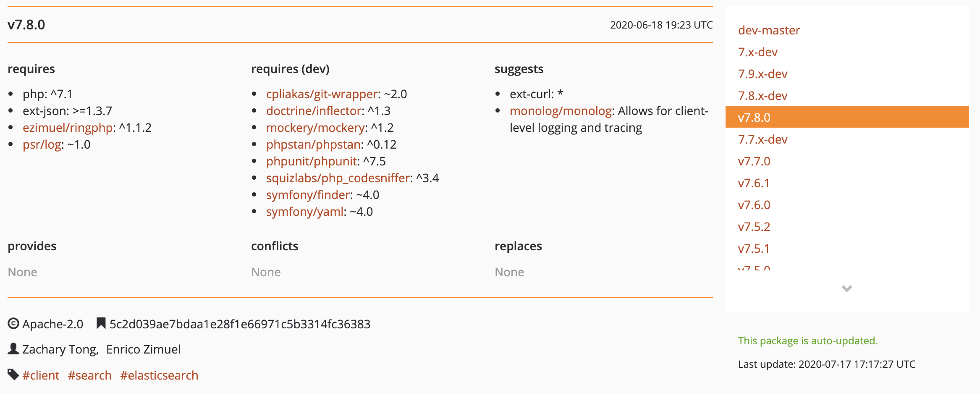Select version v7.5.2 in the sidebar
The image size is (980, 393).
tap(754, 226)
